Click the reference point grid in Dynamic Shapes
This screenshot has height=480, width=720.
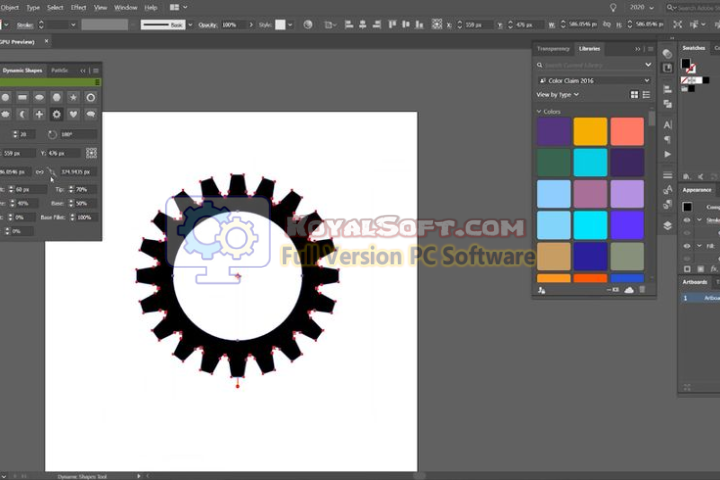(x=91, y=153)
